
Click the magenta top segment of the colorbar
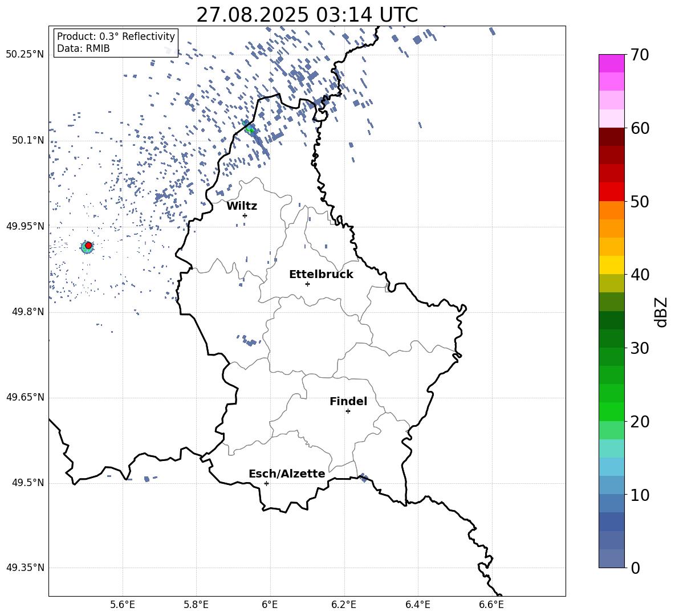click(x=611, y=63)
